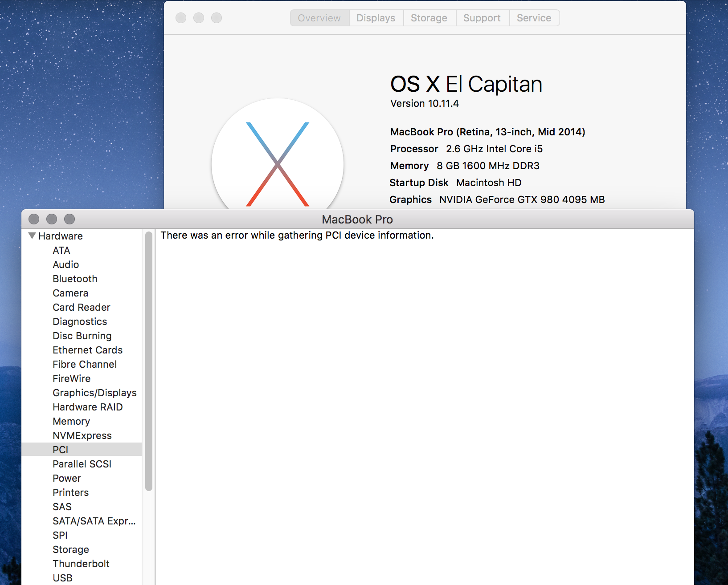Open the Storage tab in About This Mac
Image resolution: width=728 pixels, height=585 pixels.
click(429, 18)
